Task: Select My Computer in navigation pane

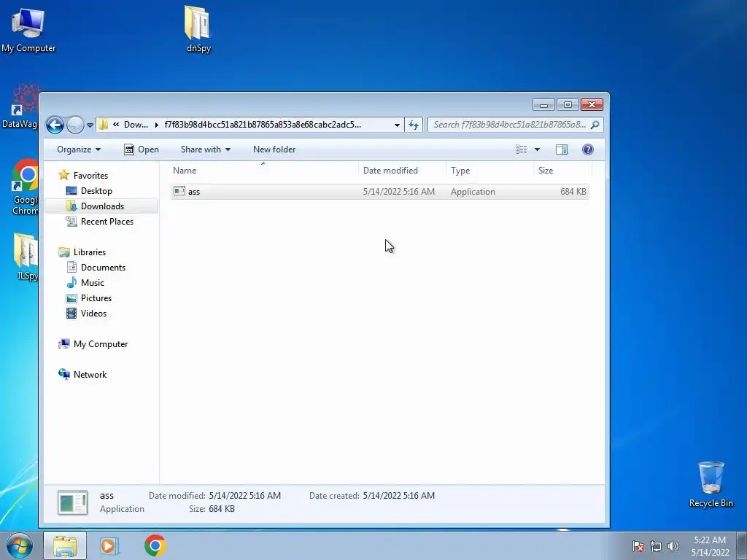Action: (101, 344)
